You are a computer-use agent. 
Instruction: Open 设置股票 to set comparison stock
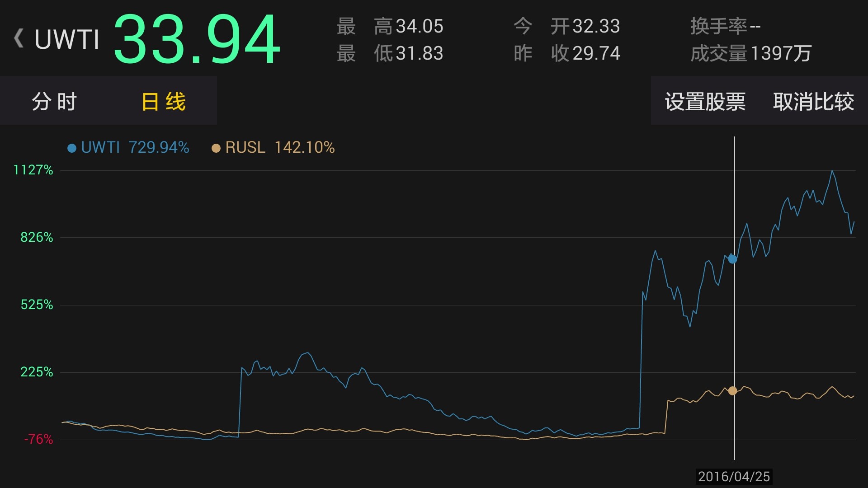click(705, 101)
